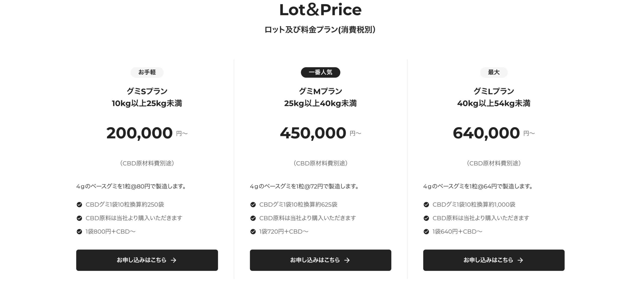The image size is (644, 289).
Task: Select the お手軽 badge label
Action: click(x=147, y=73)
